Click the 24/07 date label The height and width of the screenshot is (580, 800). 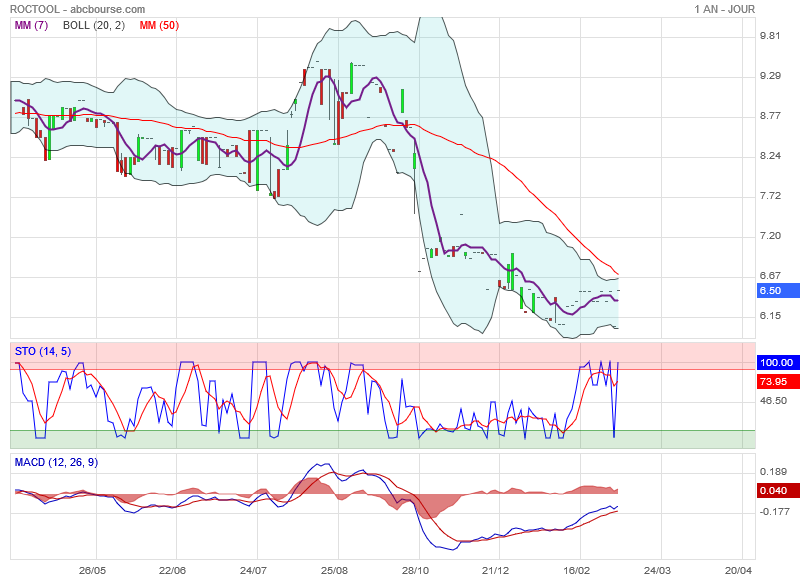pos(254,570)
